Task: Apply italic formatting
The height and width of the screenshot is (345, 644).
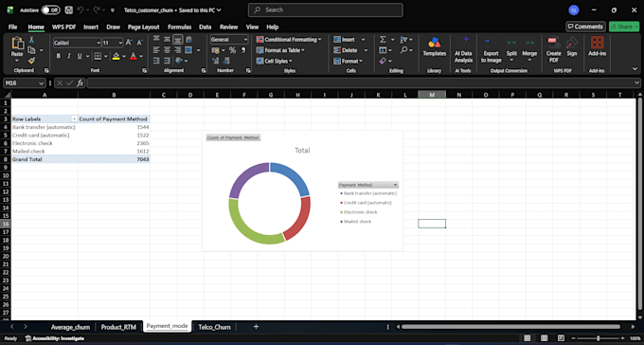Action: pyautogui.click(x=69, y=56)
